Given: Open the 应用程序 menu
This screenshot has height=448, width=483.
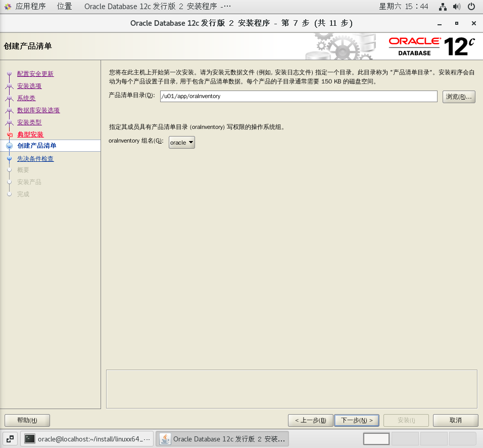Looking at the screenshot, I should [30, 7].
